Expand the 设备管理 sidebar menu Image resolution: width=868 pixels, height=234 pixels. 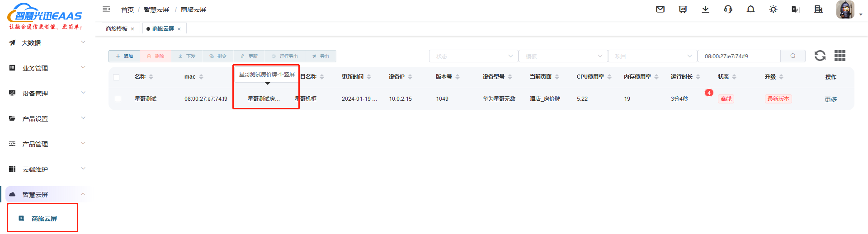click(x=45, y=94)
